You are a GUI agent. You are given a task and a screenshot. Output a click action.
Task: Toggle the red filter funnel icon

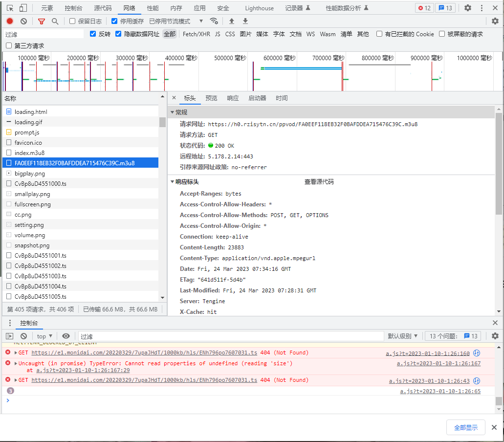[42, 21]
